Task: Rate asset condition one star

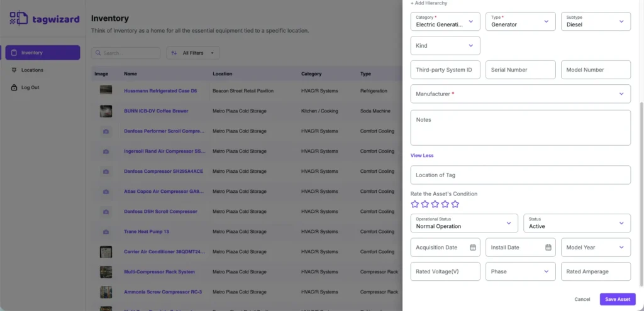Action: pyautogui.click(x=415, y=204)
